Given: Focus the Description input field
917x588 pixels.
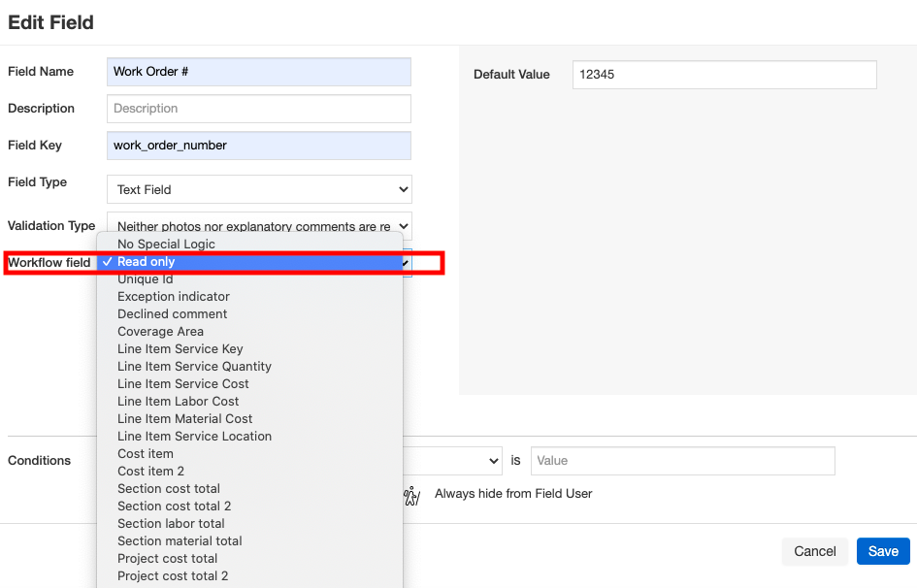Looking at the screenshot, I should click(x=258, y=109).
